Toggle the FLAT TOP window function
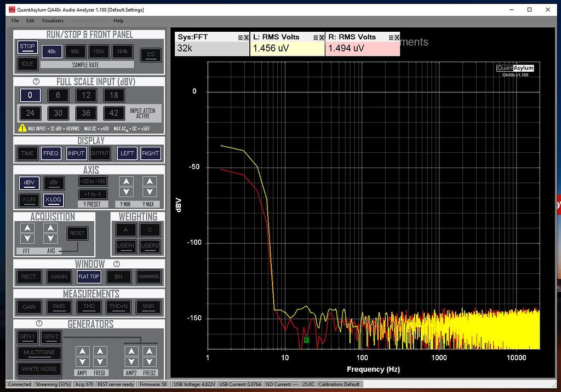 coord(88,276)
